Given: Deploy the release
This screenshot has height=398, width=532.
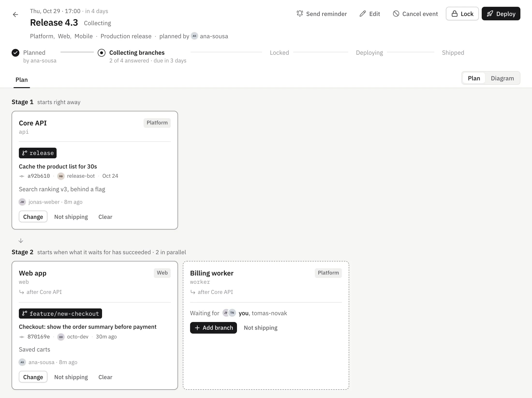Looking at the screenshot, I should pyautogui.click(x=501, y=14).
